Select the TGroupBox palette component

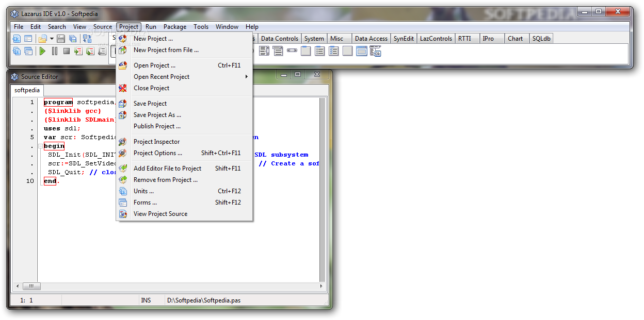pyautogui.click(x=306, y=51)
